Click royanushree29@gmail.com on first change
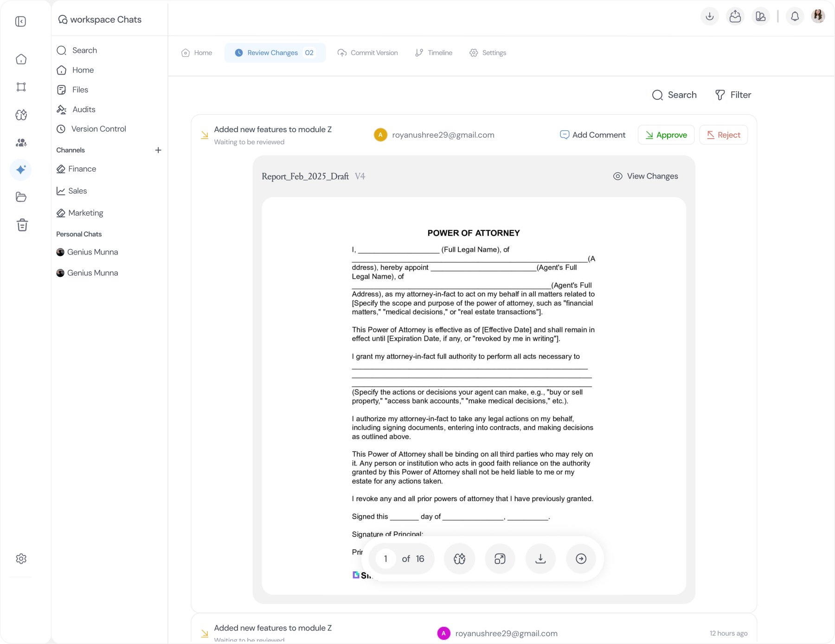835x644 pixels. tap(443, 135)
